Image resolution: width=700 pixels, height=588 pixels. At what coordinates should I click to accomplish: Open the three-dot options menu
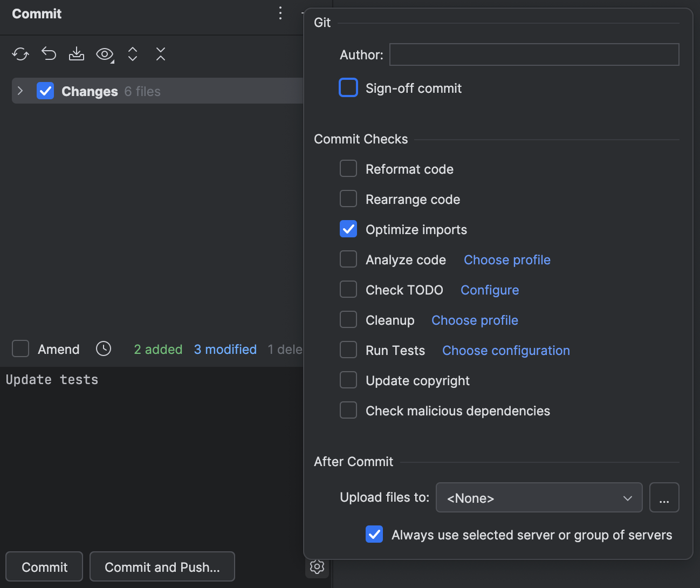pyautogui.click(x=280, y=13)
